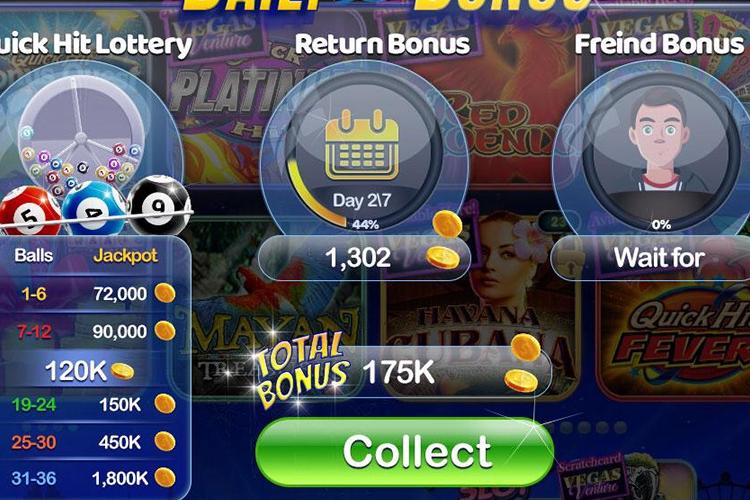Select the 25-30 balls 450K row

(x=93, y=442)
